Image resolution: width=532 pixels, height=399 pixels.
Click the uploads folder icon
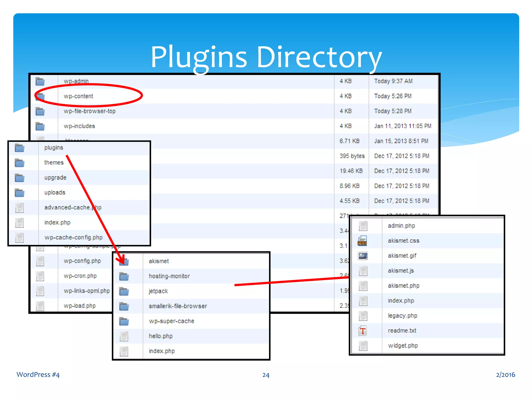coord(19,193)
